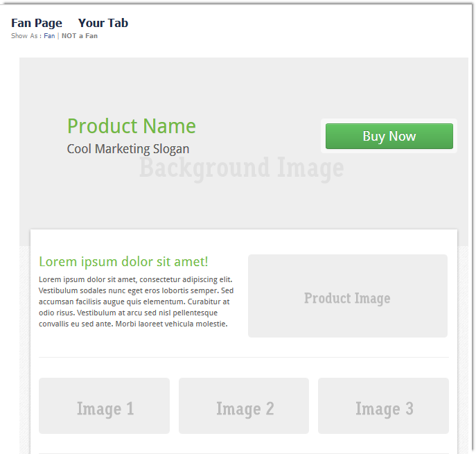Click the pipe separator between Fan options
The width and height of the screenshot is (476, 454).
58,36
